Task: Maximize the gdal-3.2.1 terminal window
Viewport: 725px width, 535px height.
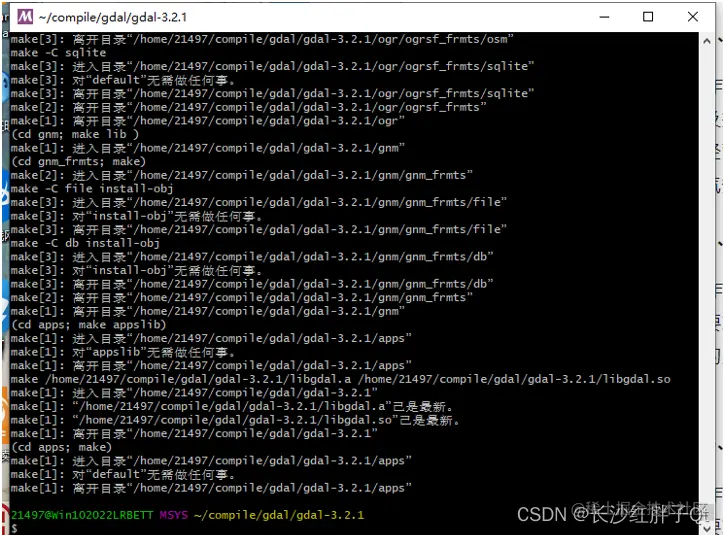Action: (648, 17)
